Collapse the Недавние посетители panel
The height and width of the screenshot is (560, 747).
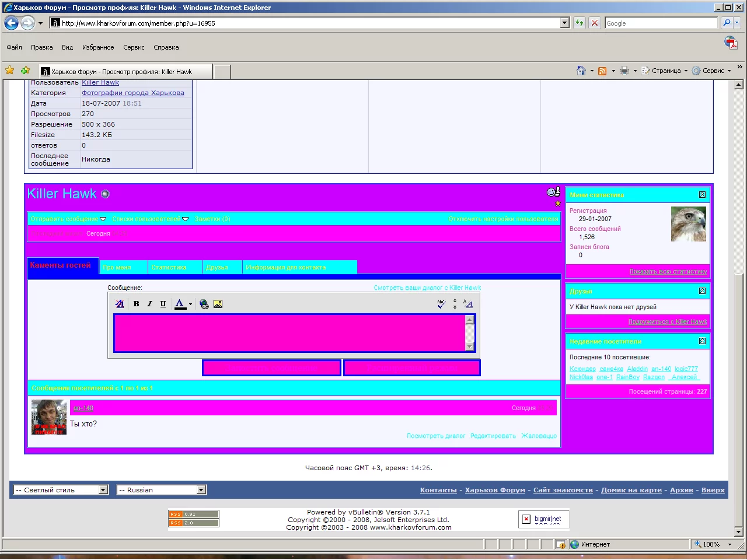(x=702, y=341)
